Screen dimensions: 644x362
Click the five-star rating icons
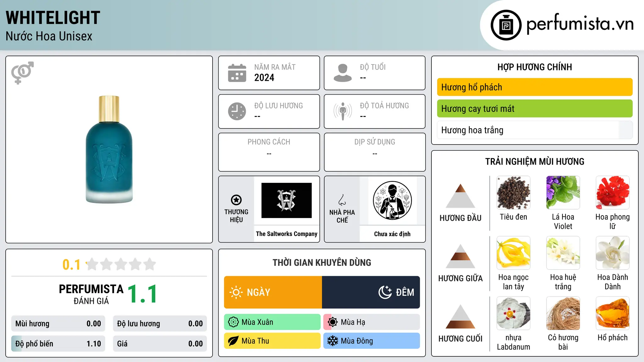[121, 264]
